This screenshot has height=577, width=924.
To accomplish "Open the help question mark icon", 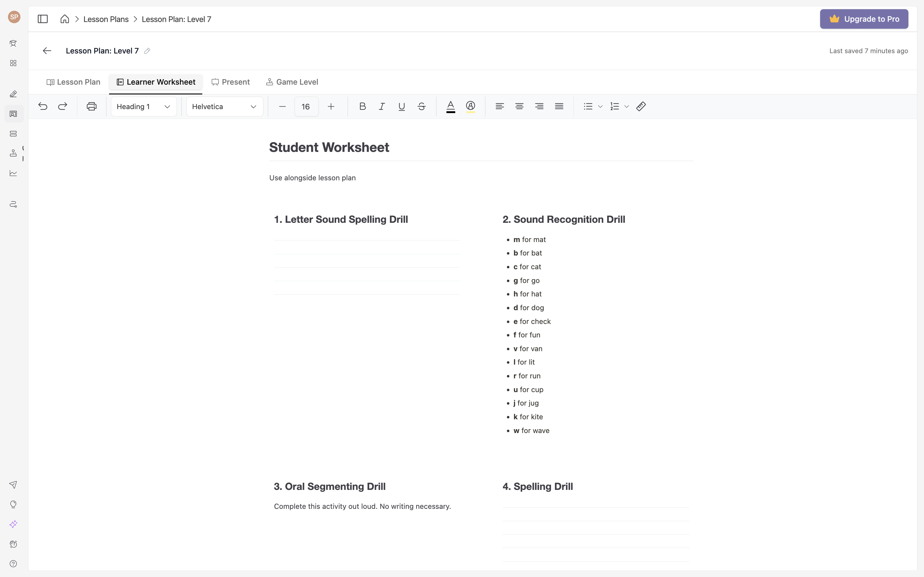I will tap(13, 564).
